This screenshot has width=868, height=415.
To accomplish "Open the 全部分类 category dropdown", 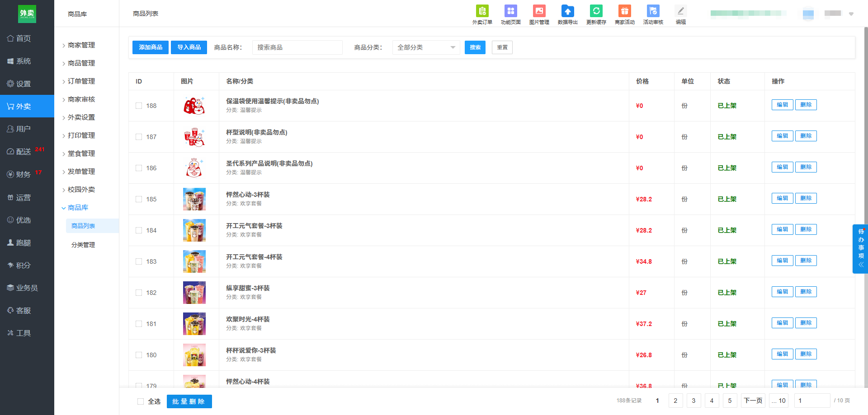I will point(426,47).
